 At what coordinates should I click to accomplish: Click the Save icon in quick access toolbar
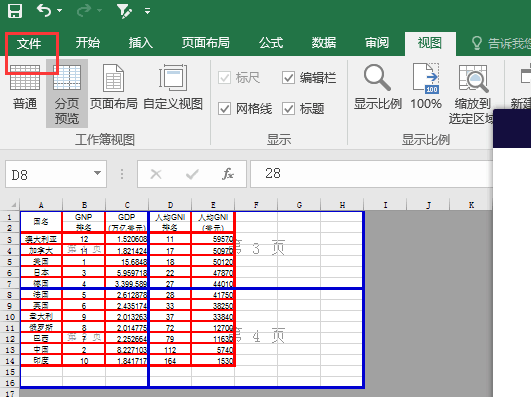15,11
